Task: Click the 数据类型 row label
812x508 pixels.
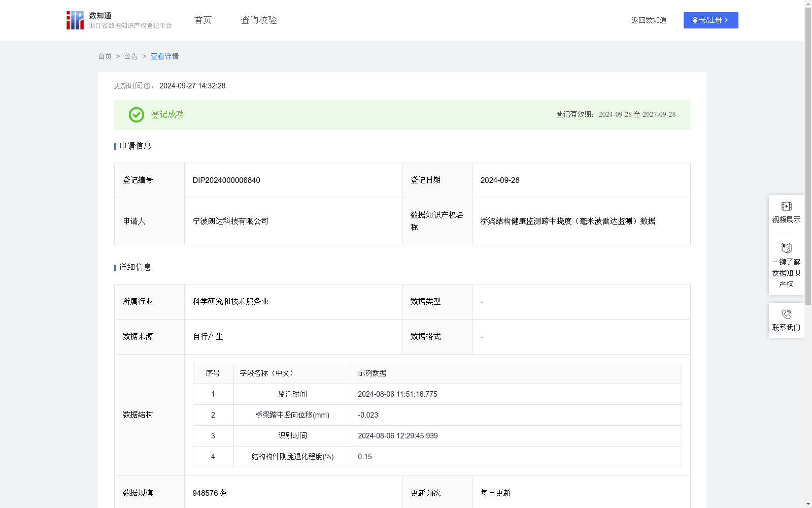Action: point(425,302)
